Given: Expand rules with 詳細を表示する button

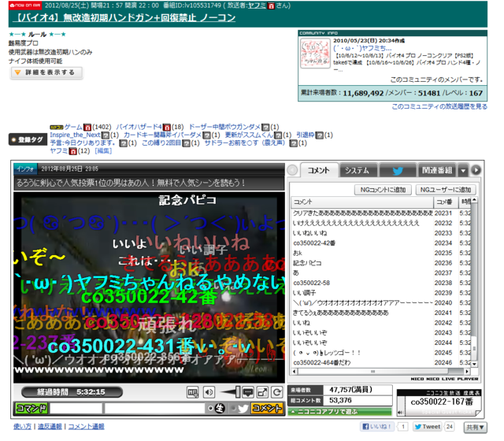Looking at the screenshot, I should coord(46,72).
